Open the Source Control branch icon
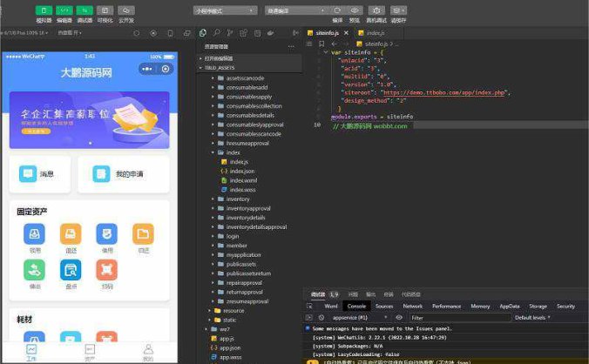The image size is (589, 364). (x=230, y=33)
